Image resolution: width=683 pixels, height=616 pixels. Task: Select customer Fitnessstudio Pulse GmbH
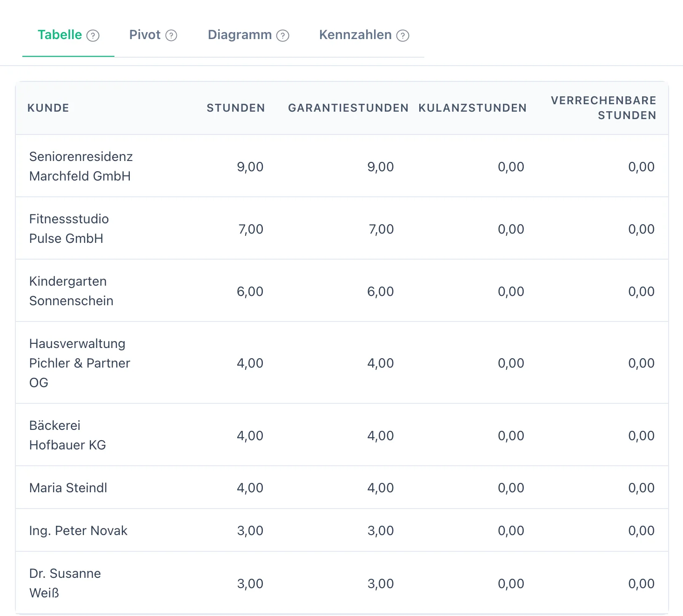[x=69, y=228]
